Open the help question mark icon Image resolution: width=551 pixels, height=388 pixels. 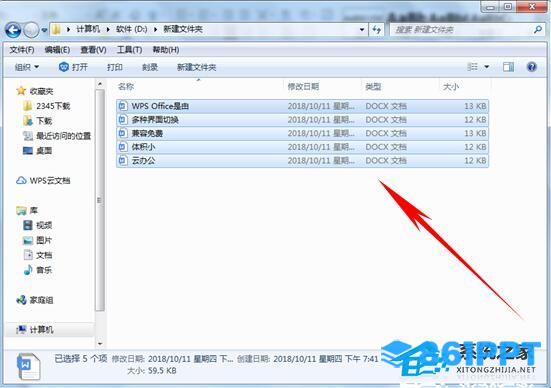pyautogui.click(x=532, y=67)
